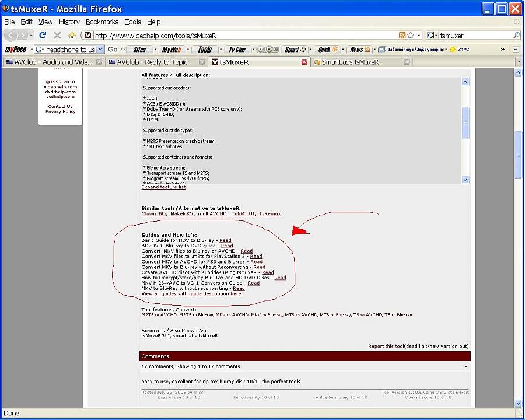Close the tsMuxeR tab
The image size is (525, 420).
(x=304, y=62)
